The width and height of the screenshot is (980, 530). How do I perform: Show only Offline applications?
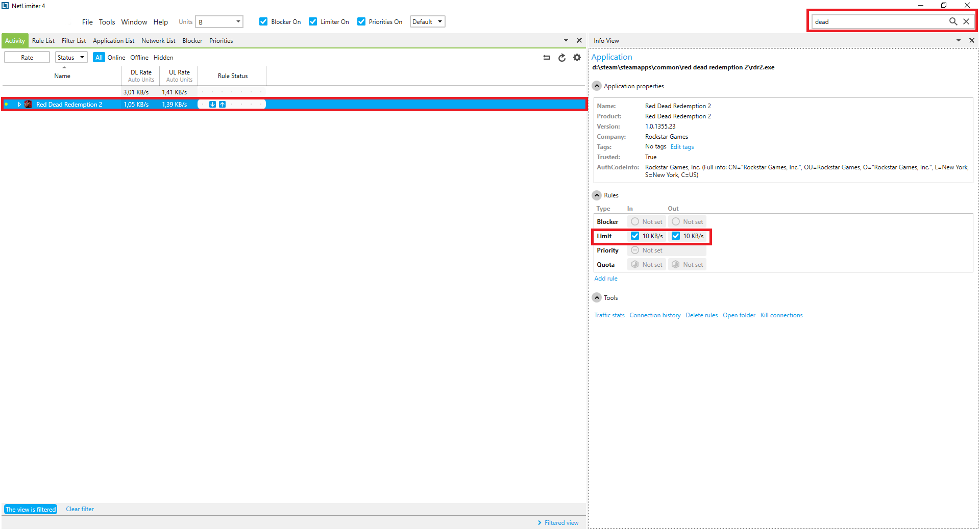click(x=139, y=58)
